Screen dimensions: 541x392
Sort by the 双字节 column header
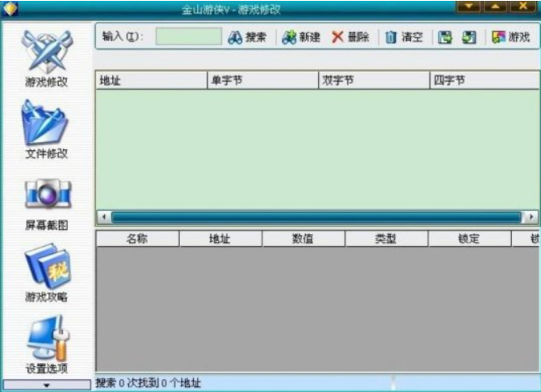374,81
